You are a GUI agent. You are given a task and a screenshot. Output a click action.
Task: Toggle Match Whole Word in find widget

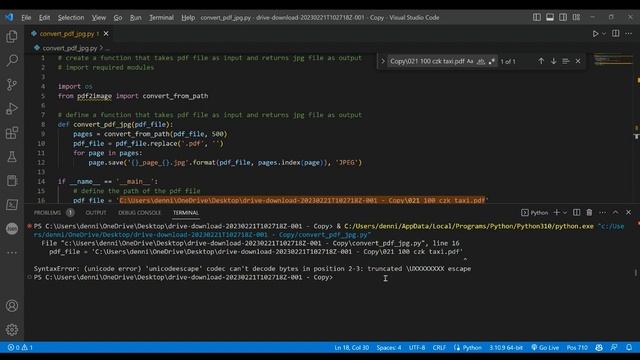(481, 61)
